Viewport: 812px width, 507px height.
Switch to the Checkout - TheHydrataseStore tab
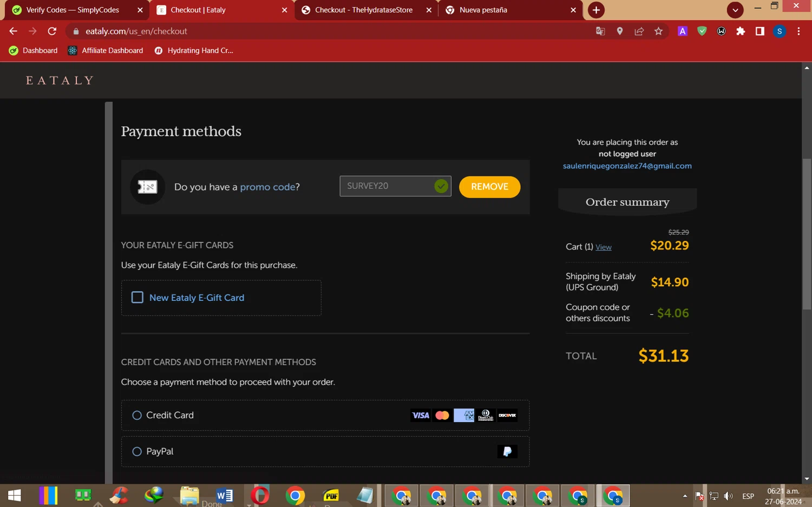point(366,10)
